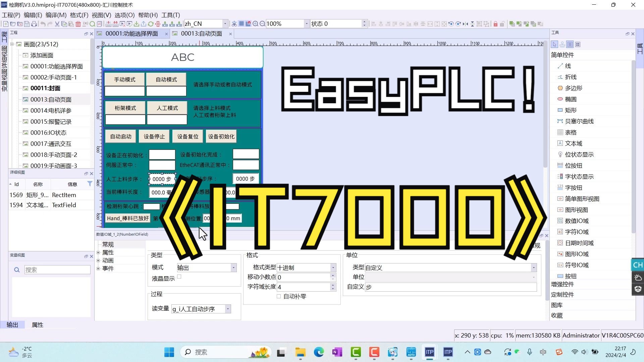Click the red Delete trash icon

click(x=78, y=24)
